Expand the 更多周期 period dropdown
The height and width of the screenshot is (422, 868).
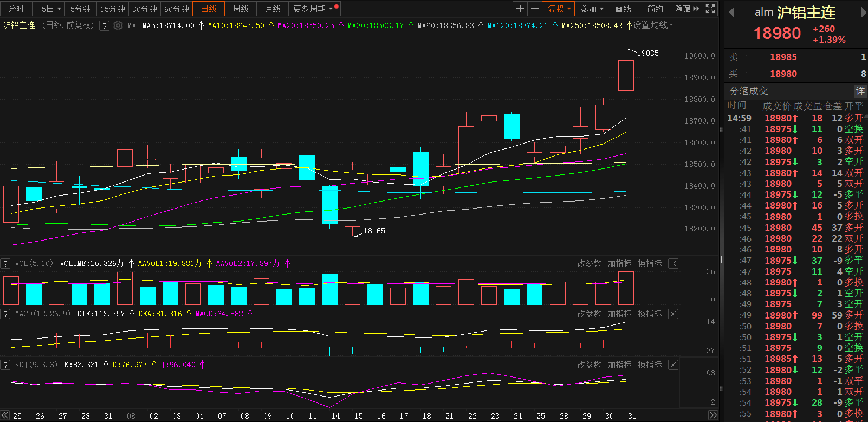[313, 9]
